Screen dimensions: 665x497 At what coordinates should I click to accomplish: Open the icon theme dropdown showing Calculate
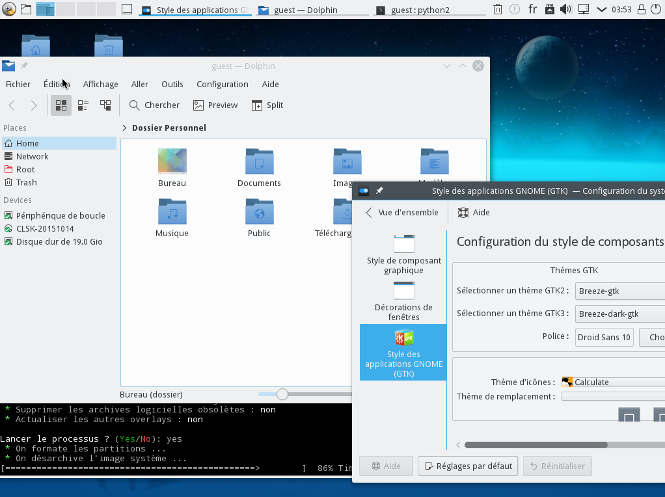click(613, 382)
